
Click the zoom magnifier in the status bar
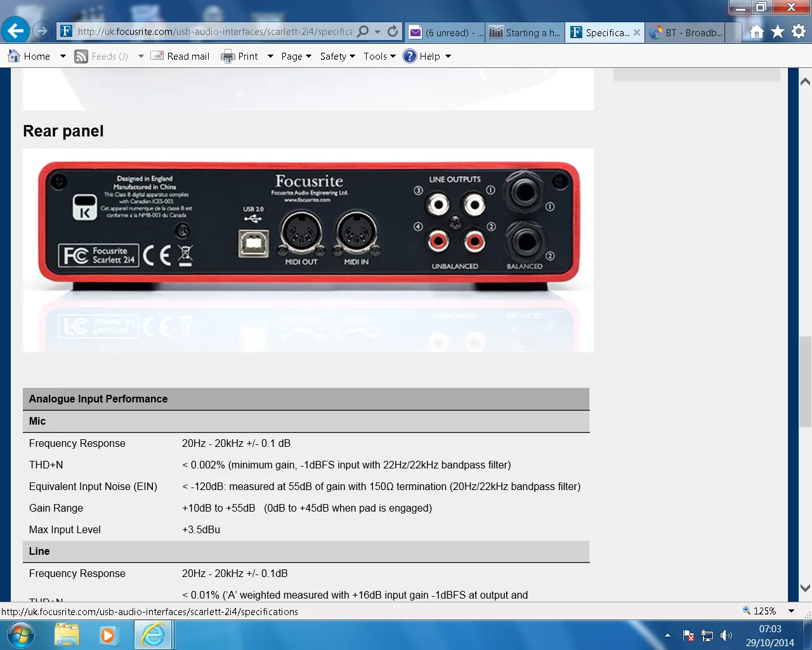pos(747,611)
